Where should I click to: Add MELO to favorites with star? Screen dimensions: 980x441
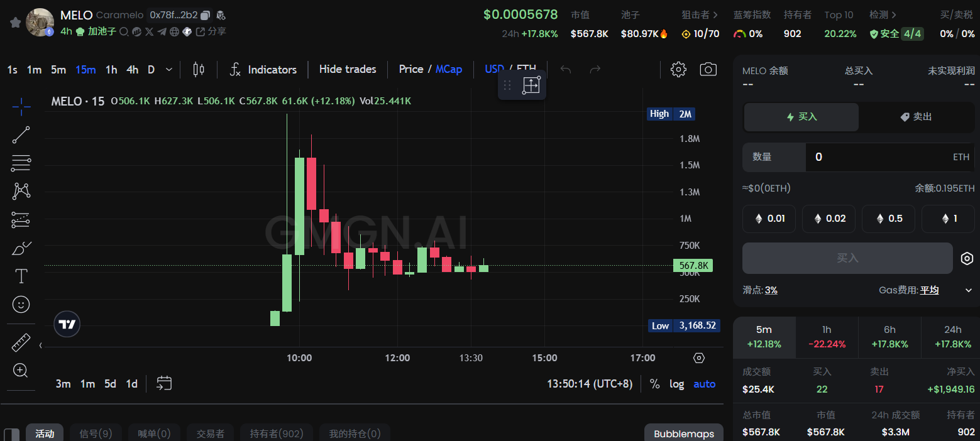15,22
